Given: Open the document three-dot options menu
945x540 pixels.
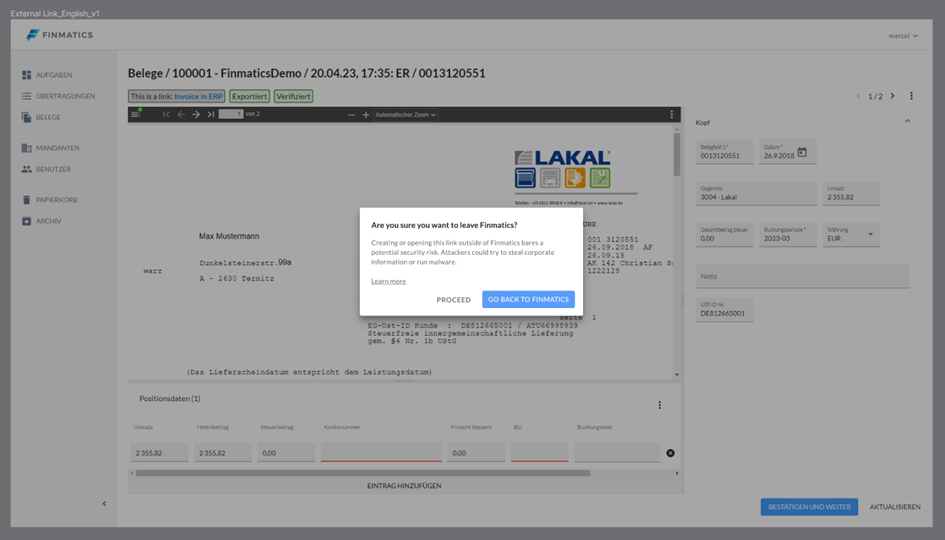Looking at the screenshot, I should 911,96.
